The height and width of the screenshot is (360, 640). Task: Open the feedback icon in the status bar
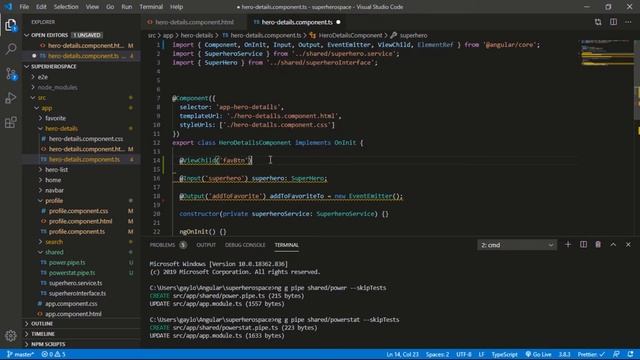[x=616, y=354]
